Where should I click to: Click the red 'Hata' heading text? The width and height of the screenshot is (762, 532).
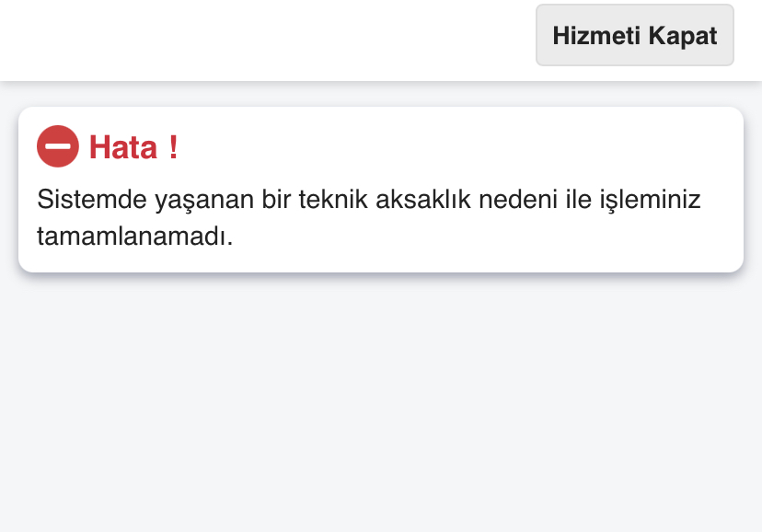[x=123, y=147]
